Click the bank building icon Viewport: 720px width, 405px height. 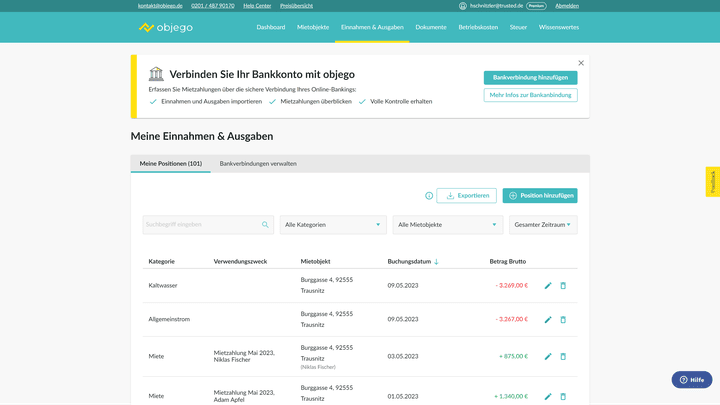(156, 73)
